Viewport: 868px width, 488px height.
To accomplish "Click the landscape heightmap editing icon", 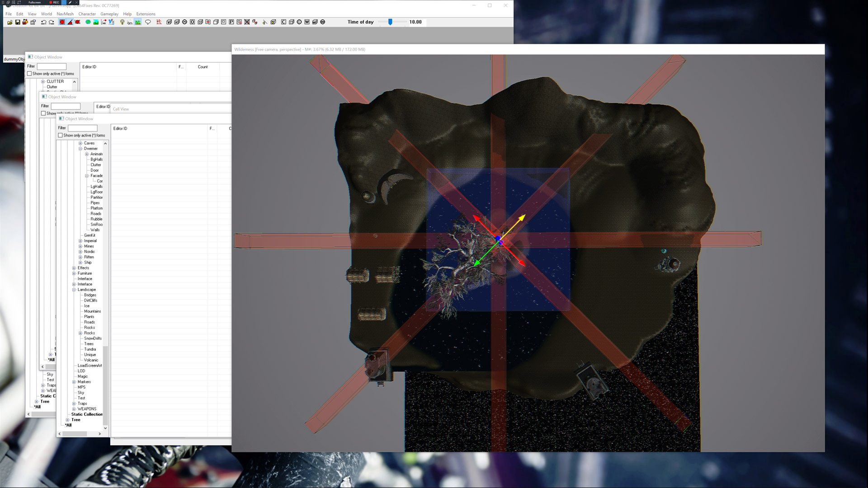I will click(96, 22).
